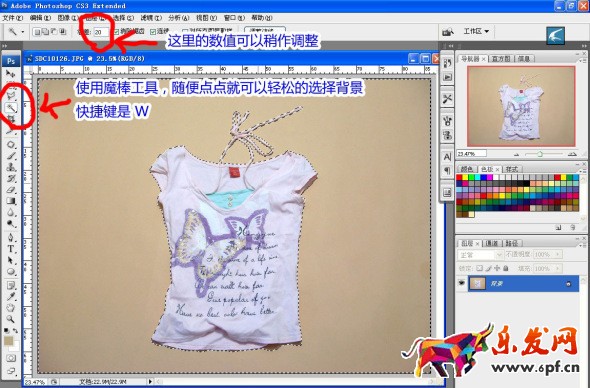Choose Add to selection mode
The height and width of the screenshot is (388, 590).
(x=45, y=32)
